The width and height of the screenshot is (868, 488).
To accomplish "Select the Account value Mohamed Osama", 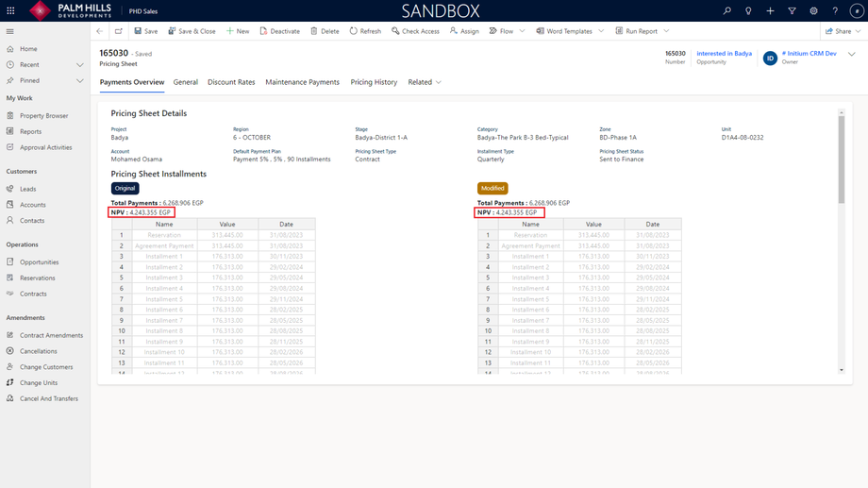I will 136,159.
